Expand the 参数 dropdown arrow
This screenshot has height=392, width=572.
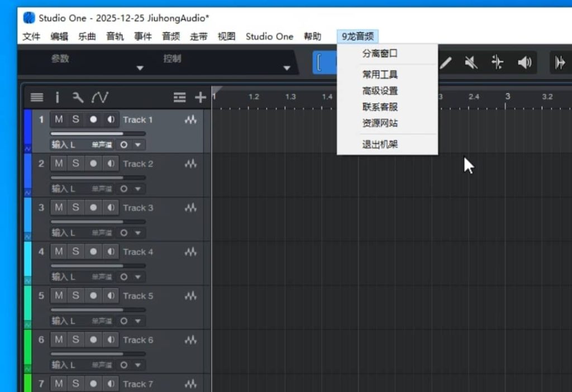tap(140, 68)
